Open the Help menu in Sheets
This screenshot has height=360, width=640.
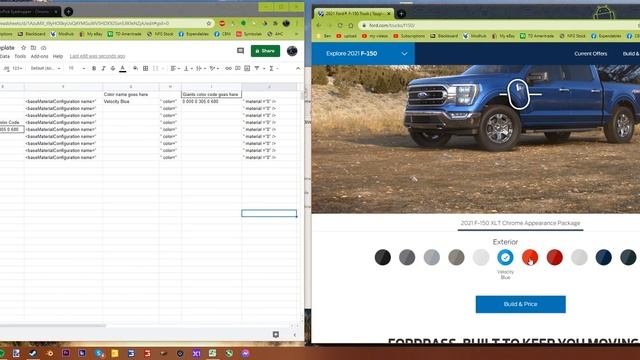(x=58, y=56)
